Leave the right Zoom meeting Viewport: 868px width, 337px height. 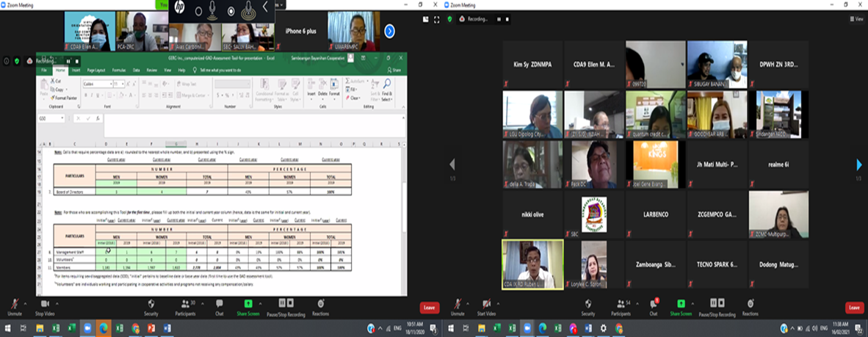coord(854,308)
